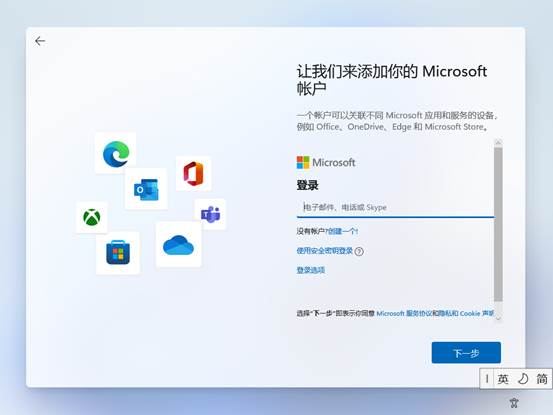Click the Microsoft Edge icon
Viewport: 553px width, 415px height.
[x=116, y=154]
